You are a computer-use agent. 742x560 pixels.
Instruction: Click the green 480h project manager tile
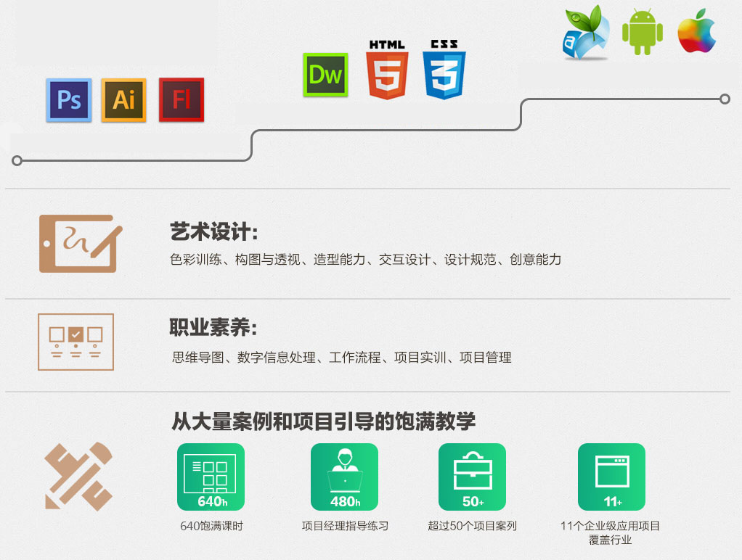point(344,477)
